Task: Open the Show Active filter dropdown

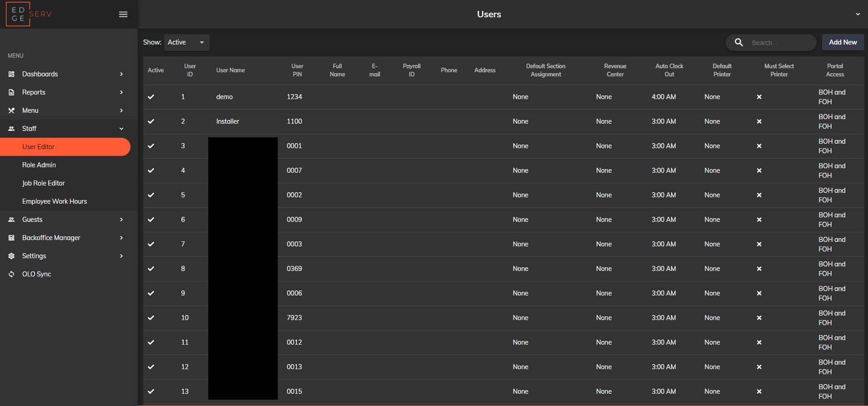Action: [186, 42]
